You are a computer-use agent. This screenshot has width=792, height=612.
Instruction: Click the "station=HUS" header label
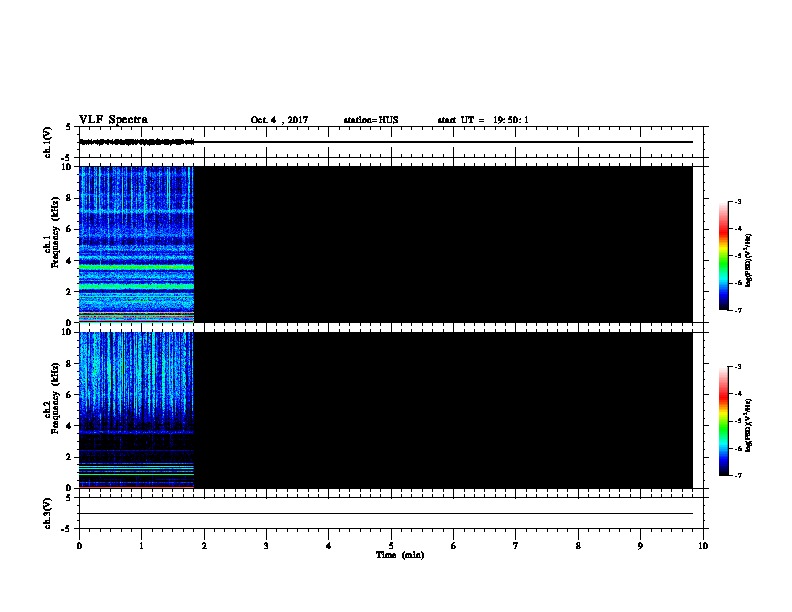pyautogui.click(x=371, y=120)
